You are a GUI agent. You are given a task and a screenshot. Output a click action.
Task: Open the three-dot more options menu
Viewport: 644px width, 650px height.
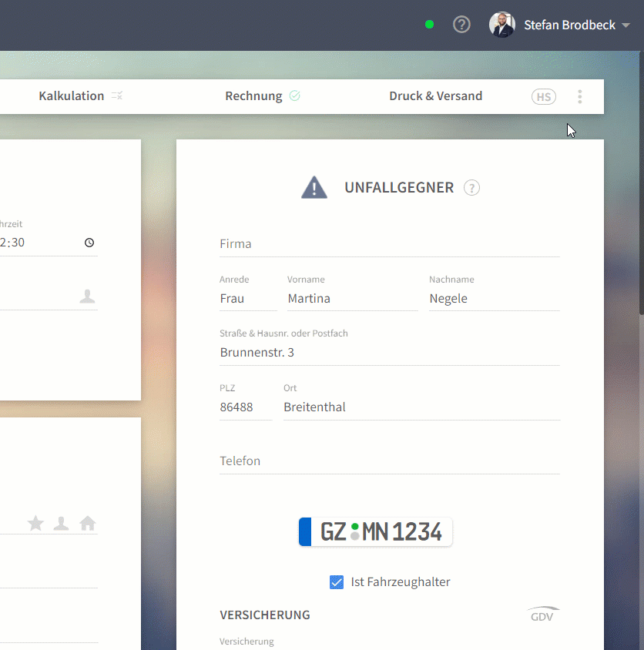tap(580, 96)
